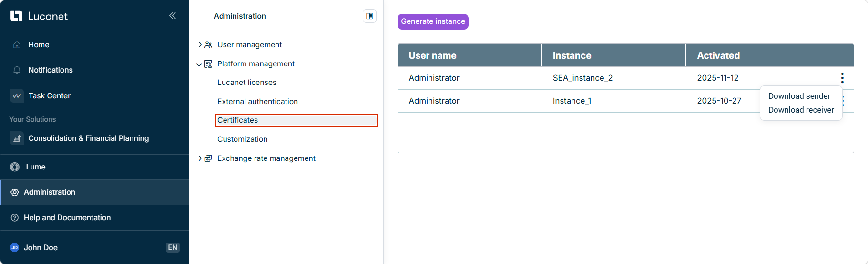The image size is (868, 264).
Task: Sort by User name column header
Action: coord(470,55)
